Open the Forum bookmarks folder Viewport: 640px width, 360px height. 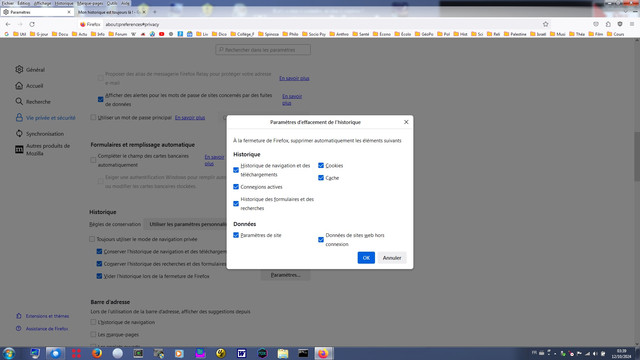click(x=118, y=34)
